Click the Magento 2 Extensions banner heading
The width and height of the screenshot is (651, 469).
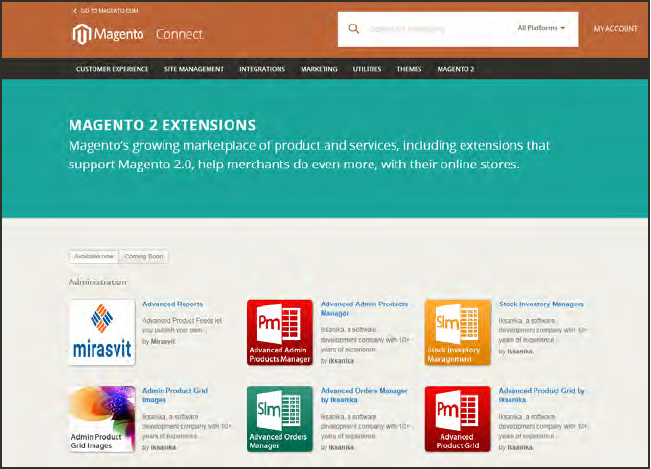pos(162,125)
